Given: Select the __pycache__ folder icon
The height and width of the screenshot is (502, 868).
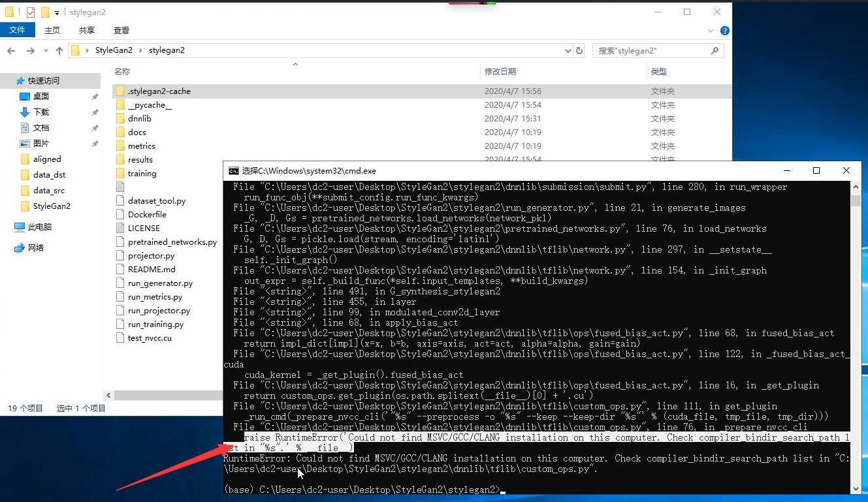Looking at the screenshot, I should click(x=120, y=105).
